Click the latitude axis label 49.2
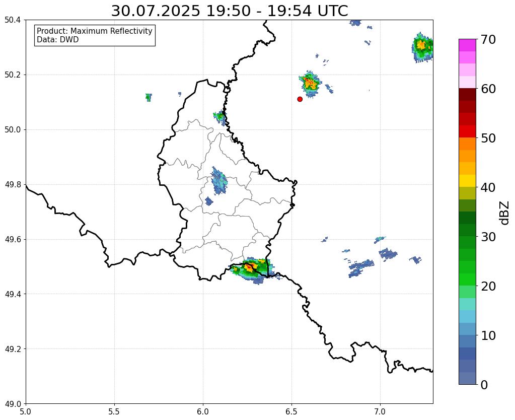This screenshot has width=515, height=420. pyautogui.click(x=13, y=348)
